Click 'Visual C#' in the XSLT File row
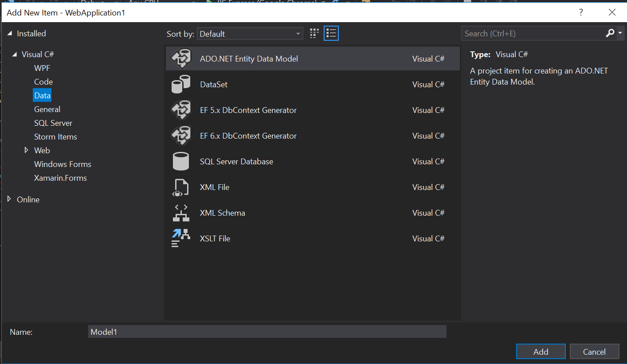This screenshot has height=364, width=627. tap(428, 238)
